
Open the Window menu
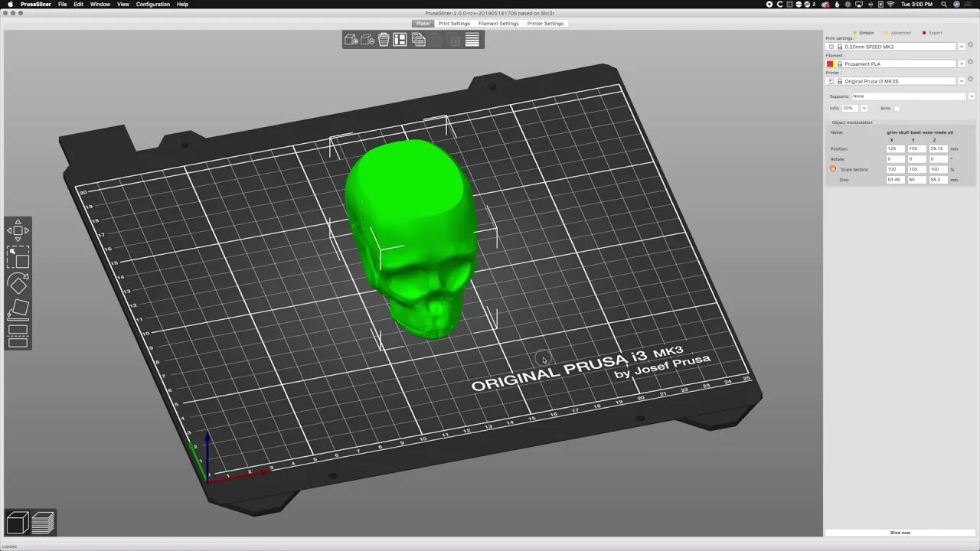tap(100, 5)
